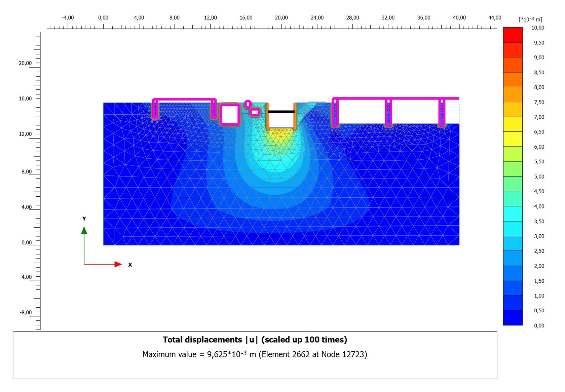Click the black strut across the excavation
The image size is (565, 392).
pos(281,112)
